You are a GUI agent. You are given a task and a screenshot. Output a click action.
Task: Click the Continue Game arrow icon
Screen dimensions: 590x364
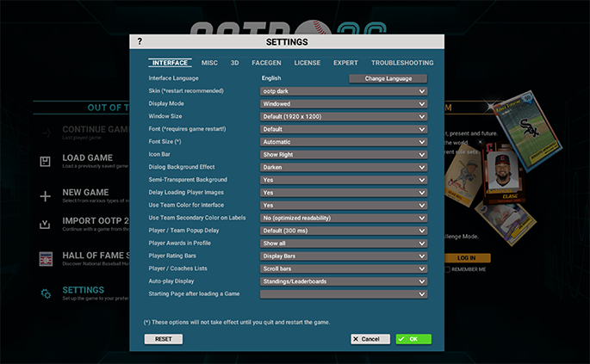click(x=47, y=133)
